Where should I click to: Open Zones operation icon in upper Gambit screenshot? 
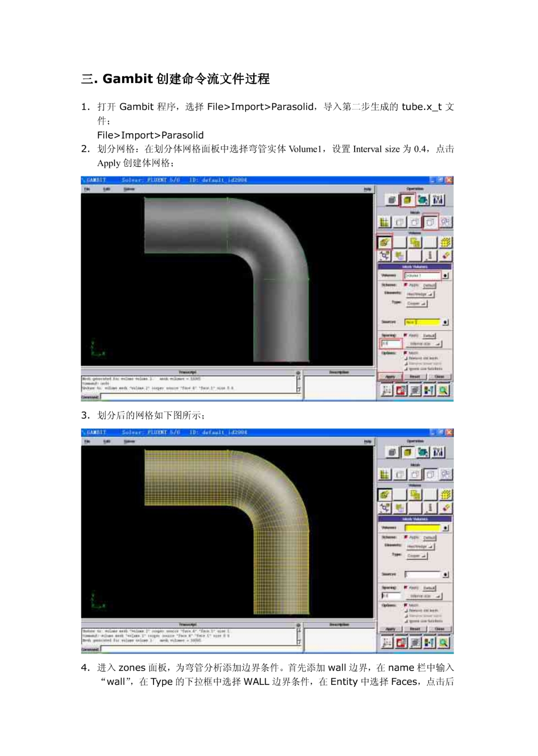click(x=422, y=200)
